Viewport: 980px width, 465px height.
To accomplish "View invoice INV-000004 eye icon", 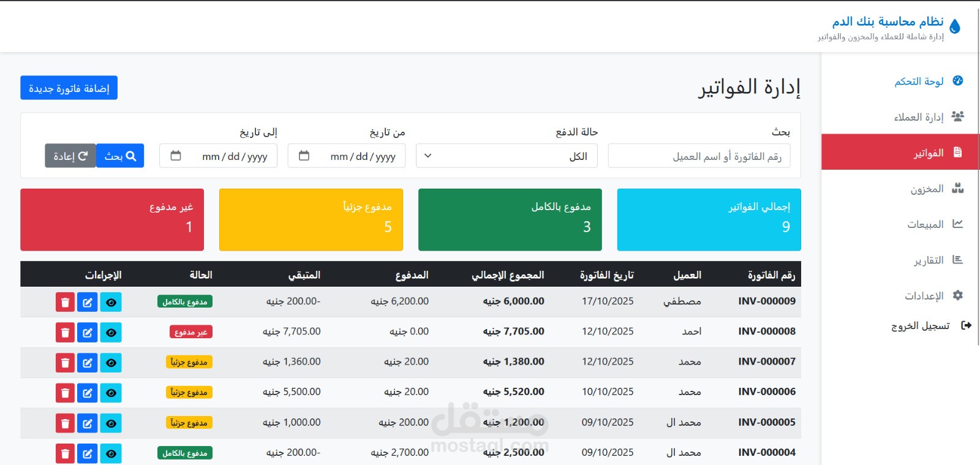I will [x=111, y=453].
